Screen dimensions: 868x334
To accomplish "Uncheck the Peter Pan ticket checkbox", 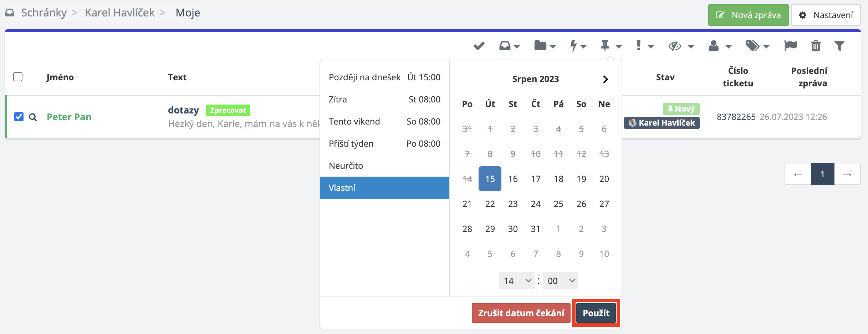I will tap(19, 117).
